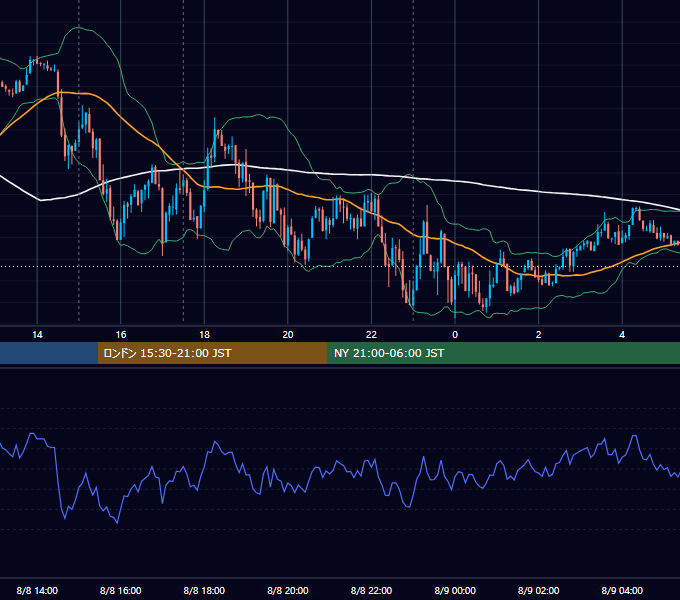The image size is (680, 600).
Task: Click the ロンドン 15:30-21:00 JST session bar
Action: click(212, 353)
